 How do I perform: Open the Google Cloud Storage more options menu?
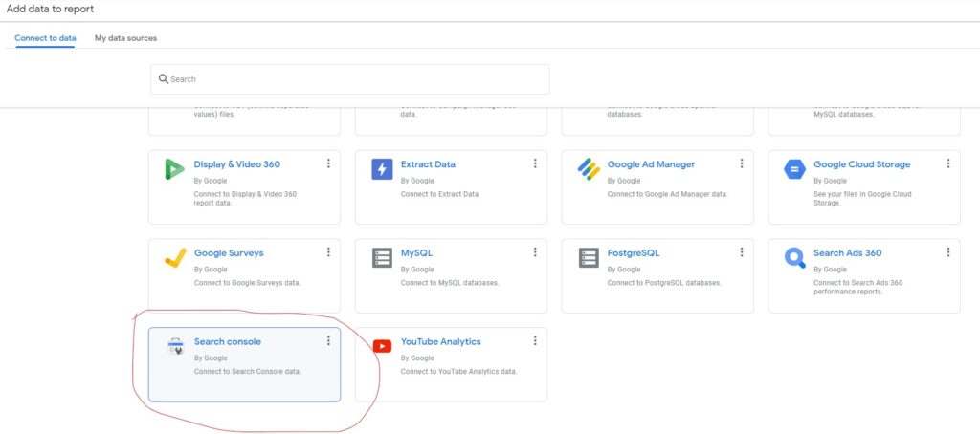[948, 163]
